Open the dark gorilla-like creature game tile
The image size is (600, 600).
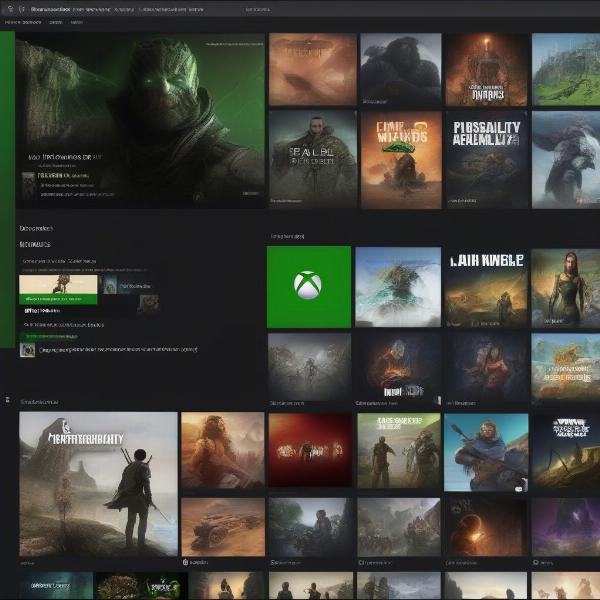tap(401, 69)
